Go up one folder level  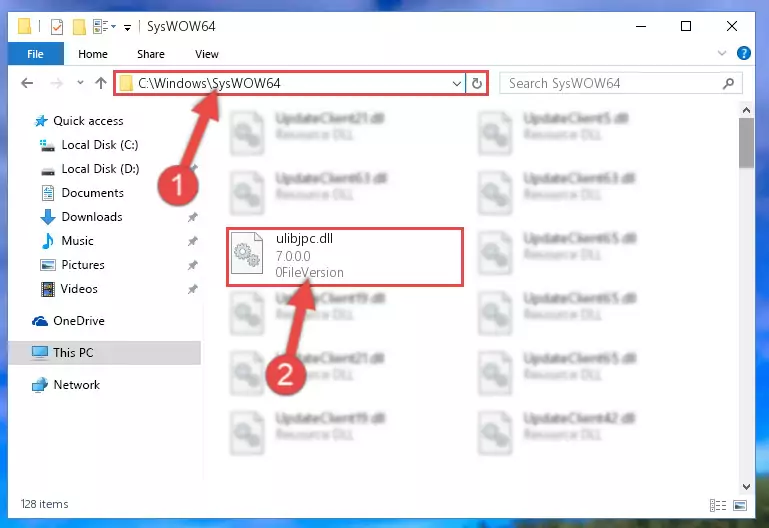click(101, 83)
